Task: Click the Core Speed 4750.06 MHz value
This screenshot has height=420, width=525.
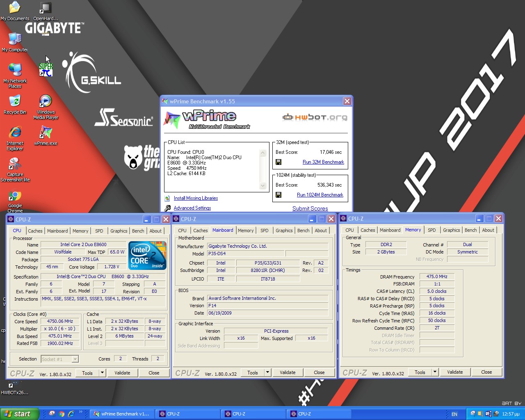Action: [60, 321]
